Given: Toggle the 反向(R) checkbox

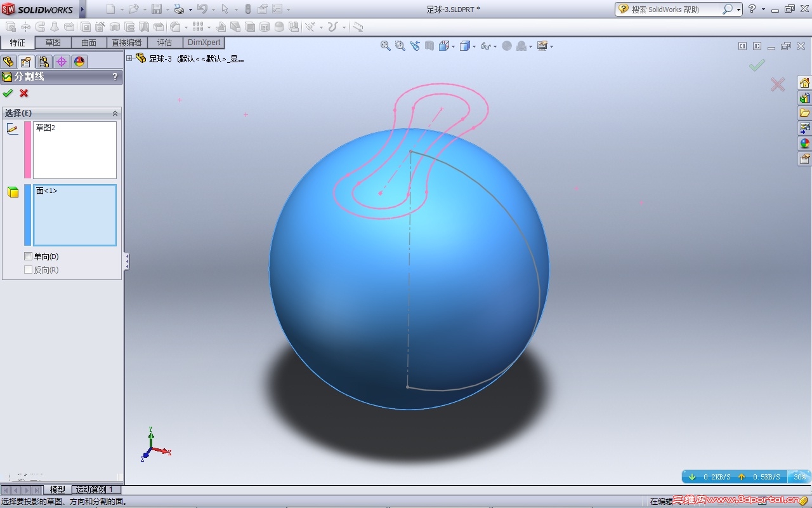Looking at the screenshot, I should click(28, 270).
